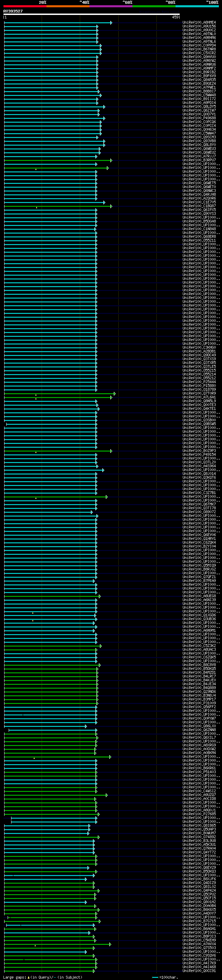Click hit label UniRef100_Q93VB8
This screenshot has width=222, height=980.
199,141
